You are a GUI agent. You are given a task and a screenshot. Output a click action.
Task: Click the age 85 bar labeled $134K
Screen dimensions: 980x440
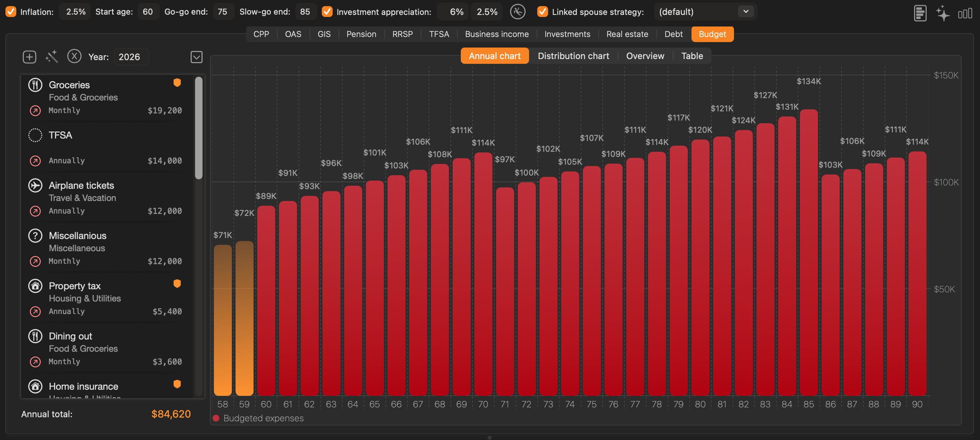coord(808,252)
